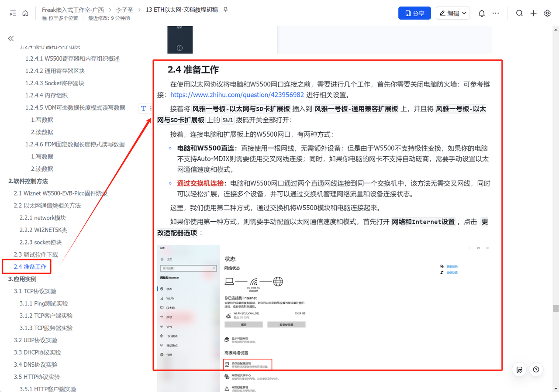The width and height of the screenshot is (559, 392).
Task: Jump to 1.2.4.4 内存组织 in outline
Action: coord(46,95)
